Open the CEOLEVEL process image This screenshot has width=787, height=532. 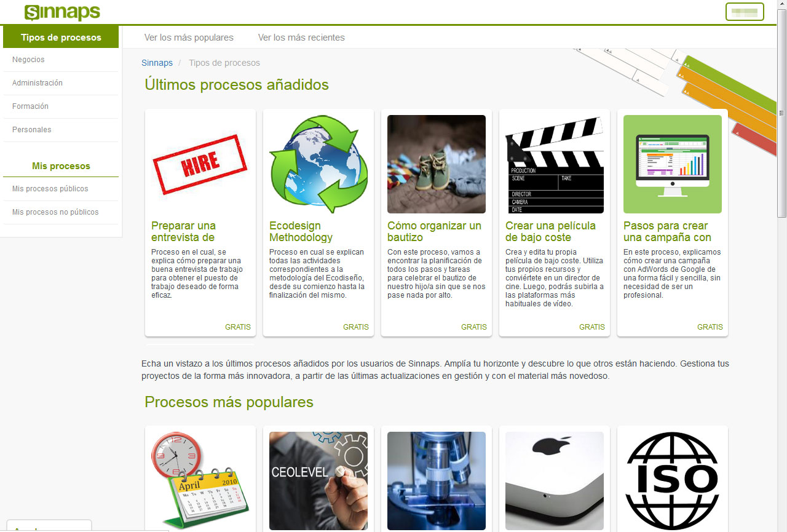[318, 480]
